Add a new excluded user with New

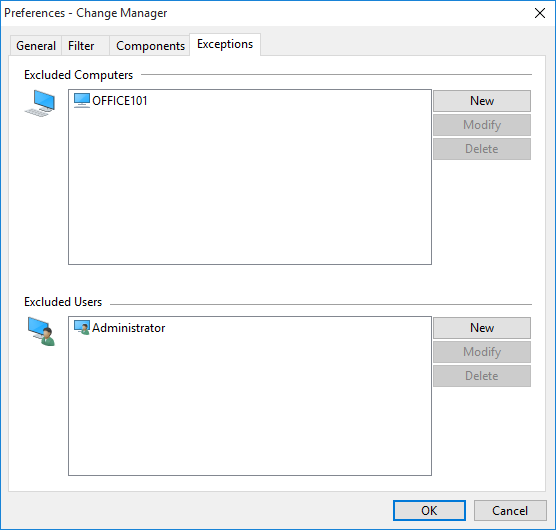(x=482, y=328)
